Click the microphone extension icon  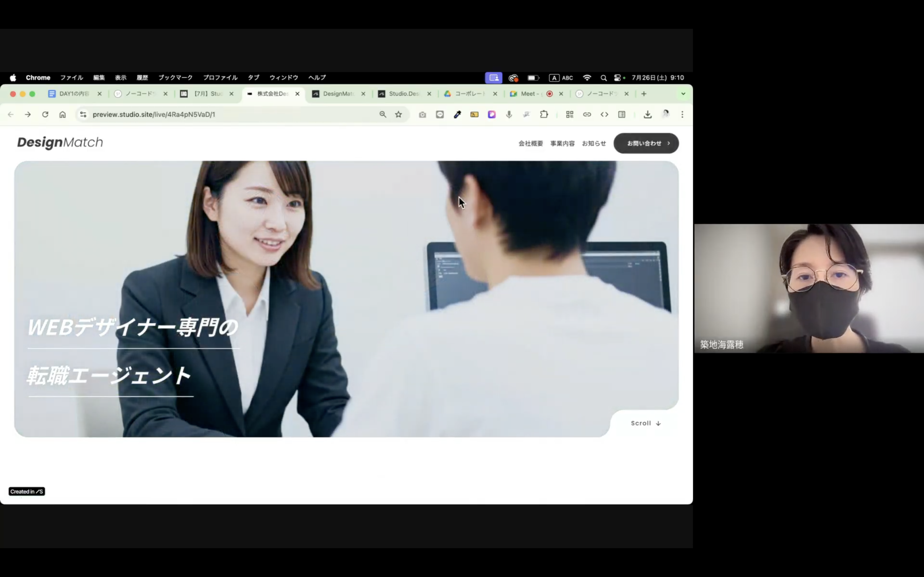pos(509,114)
